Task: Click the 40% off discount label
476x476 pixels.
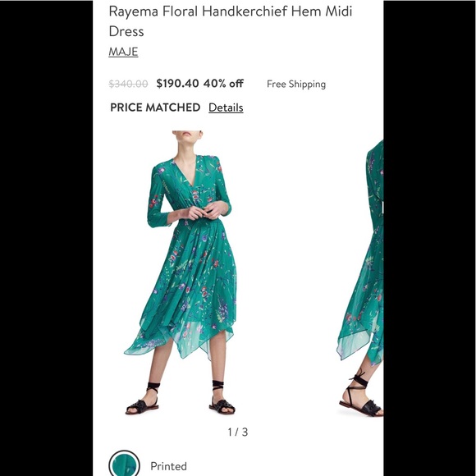Action: click(x=223, y=83)
